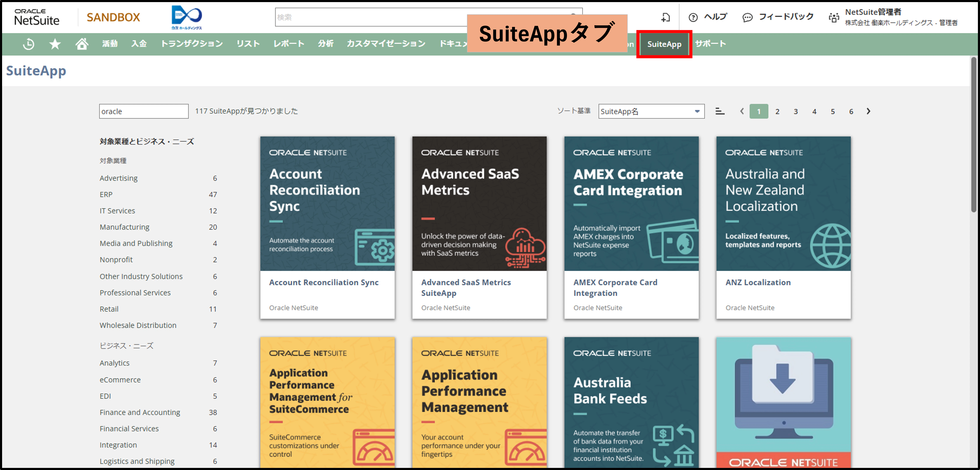Filter by Logistics and Shipping

point(137,461)
